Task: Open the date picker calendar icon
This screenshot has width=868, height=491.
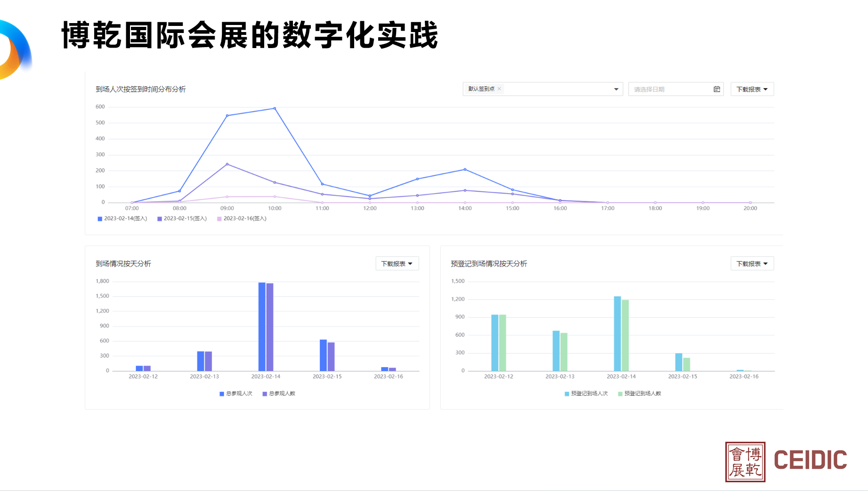Action: pyautogui.click(x=716, y=89)
